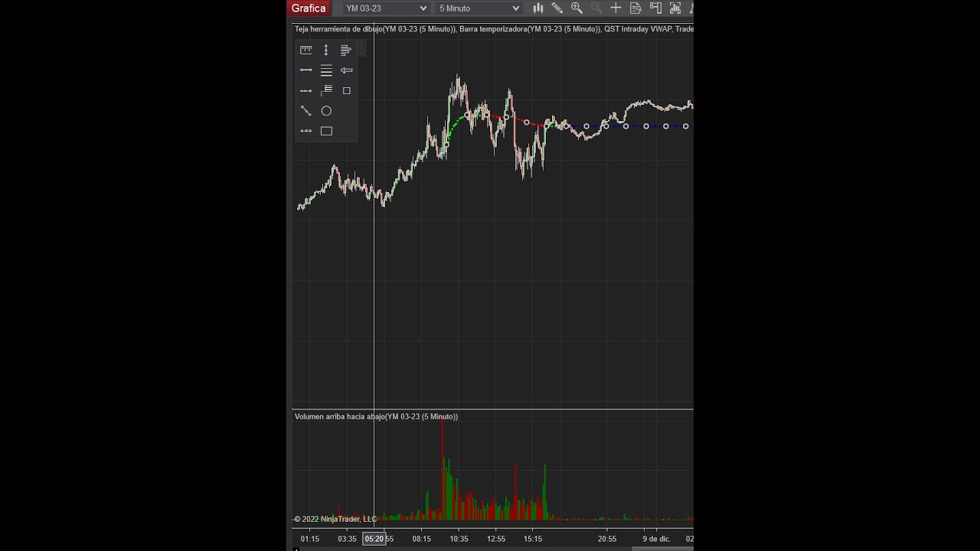Open the drawing tools pencil icon
Viewport: 980px width, 551px height.
coord(557,8)
